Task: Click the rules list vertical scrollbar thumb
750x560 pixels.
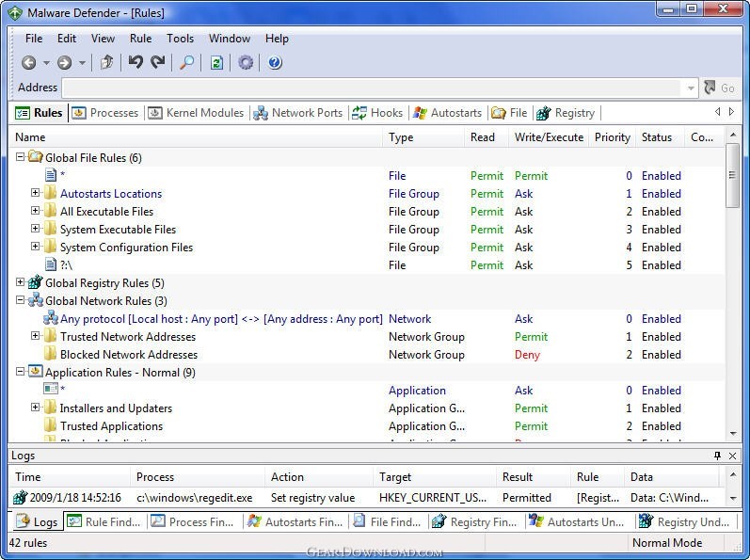Action: [732, 175]
